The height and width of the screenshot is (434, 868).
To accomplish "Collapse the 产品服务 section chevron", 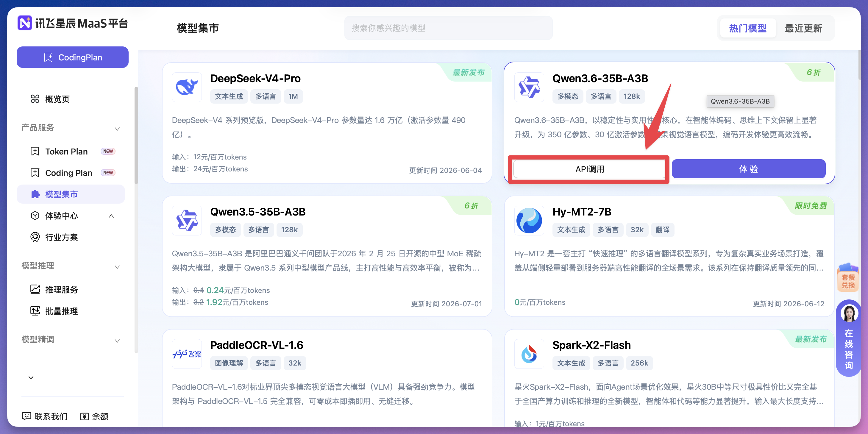I will point(117,129).
